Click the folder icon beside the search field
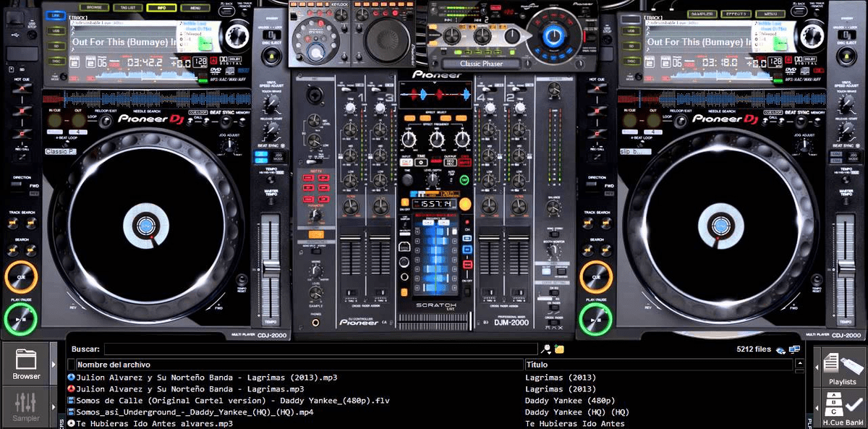 pos(559,349)
